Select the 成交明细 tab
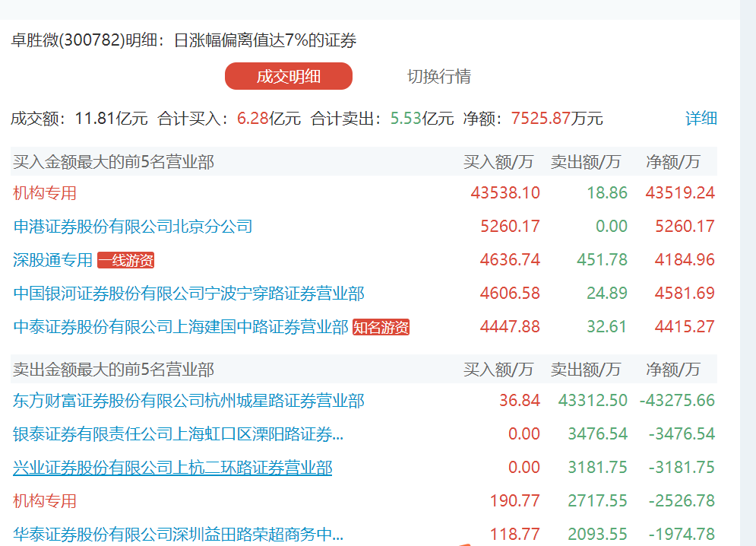This screenshot has width=756, height=546. click(288, 76)
